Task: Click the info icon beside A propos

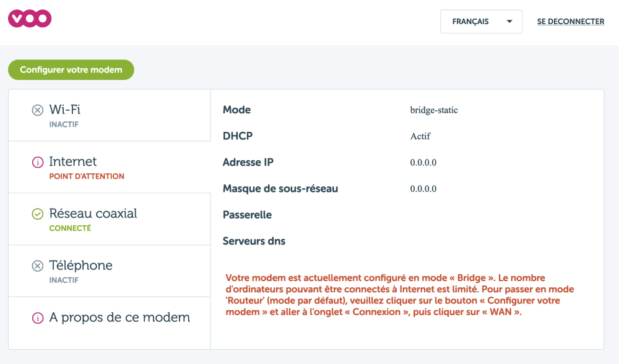Action: tap(38, 318)
